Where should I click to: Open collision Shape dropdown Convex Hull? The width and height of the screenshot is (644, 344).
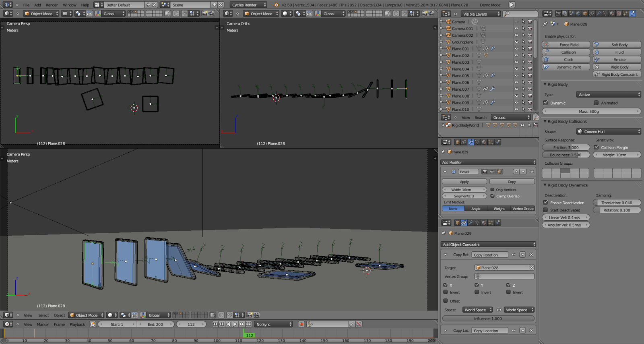(608, 132)
